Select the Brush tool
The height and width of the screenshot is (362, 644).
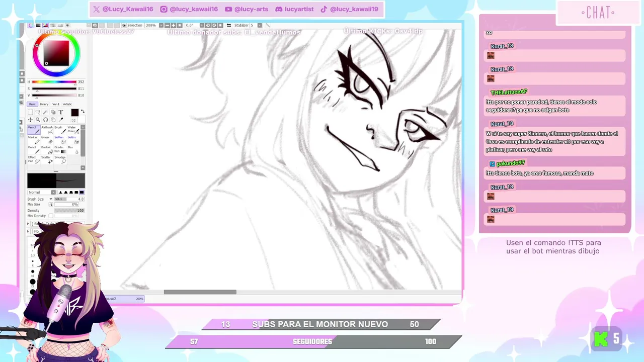[60, 131]
